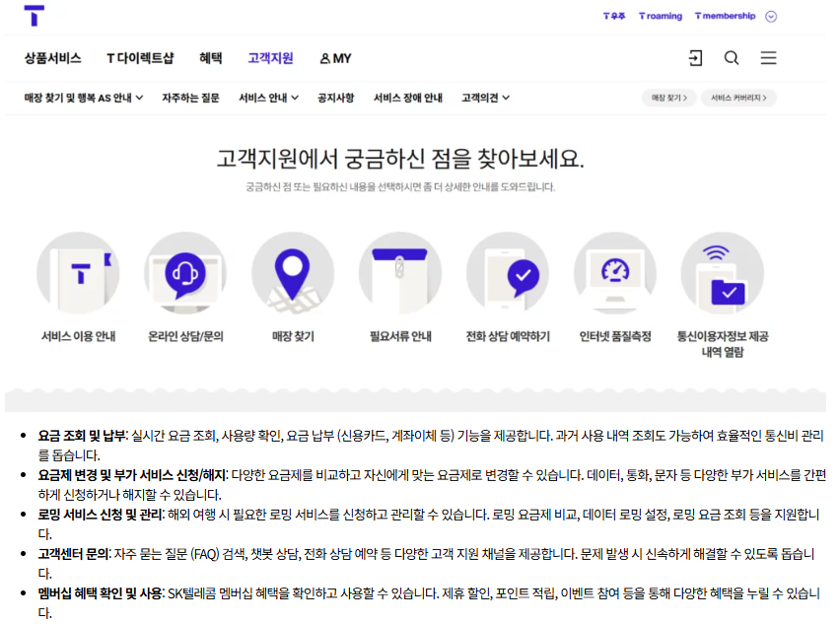Screen dimensions: 840x624
Task: Expand the circled chevron next to T membership
Action: pos(771,17)
